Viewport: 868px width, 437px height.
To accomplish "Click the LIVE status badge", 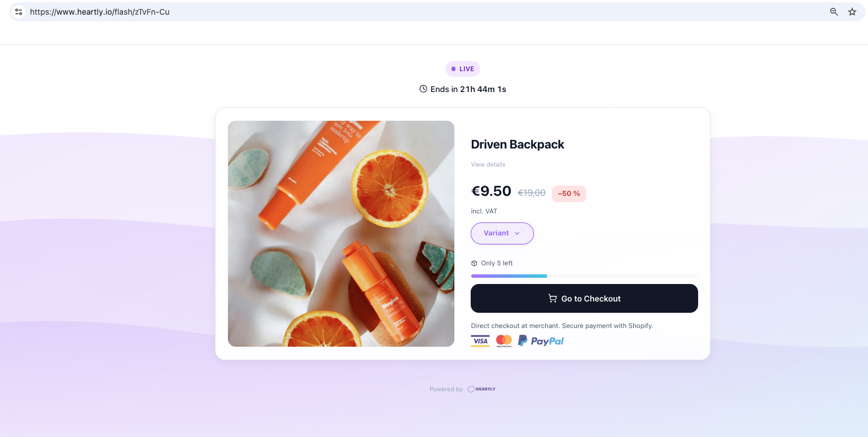I will click(x=463, y=69).
